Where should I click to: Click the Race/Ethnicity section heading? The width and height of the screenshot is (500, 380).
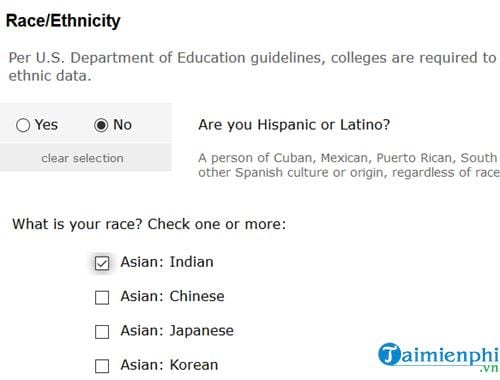pyautogui.click(x=63, y=21)
